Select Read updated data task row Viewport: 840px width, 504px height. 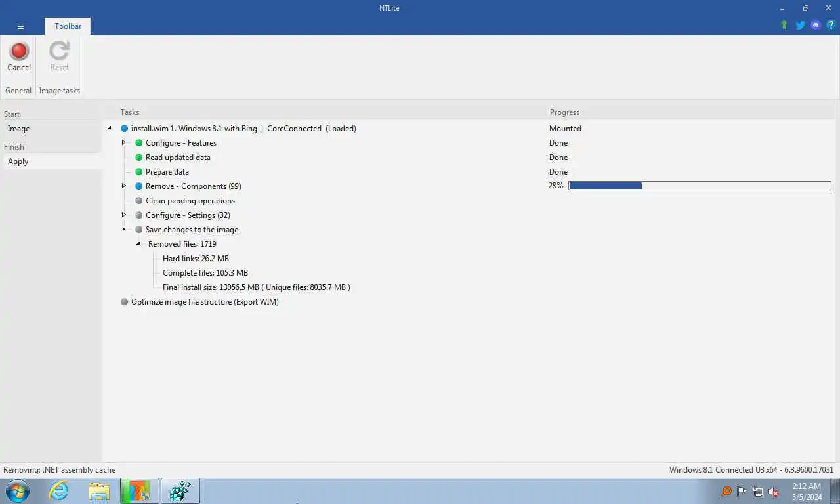[178, 157]
